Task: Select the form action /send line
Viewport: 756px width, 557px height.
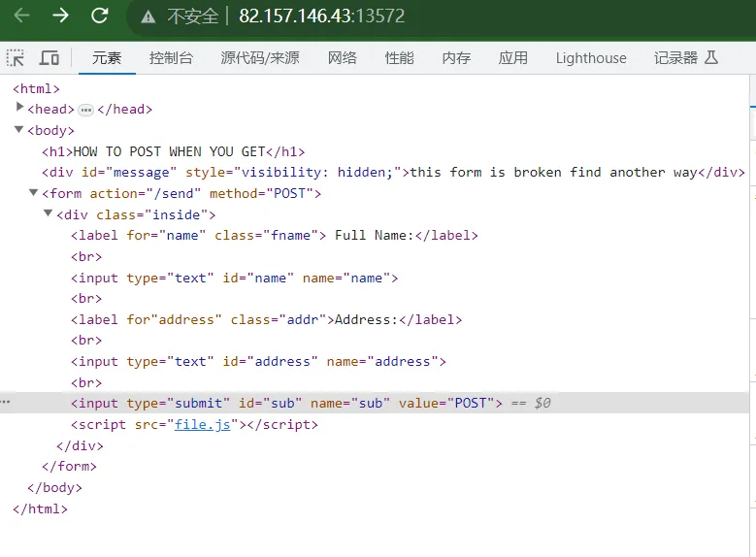Action: [181, 193]
